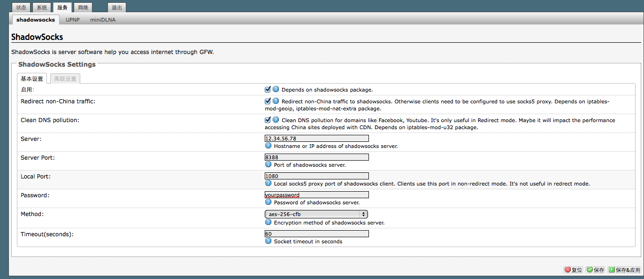Click the 'Socket timeout in seconds' description
This screenshot has height=279, width=644.
point(308,241)
